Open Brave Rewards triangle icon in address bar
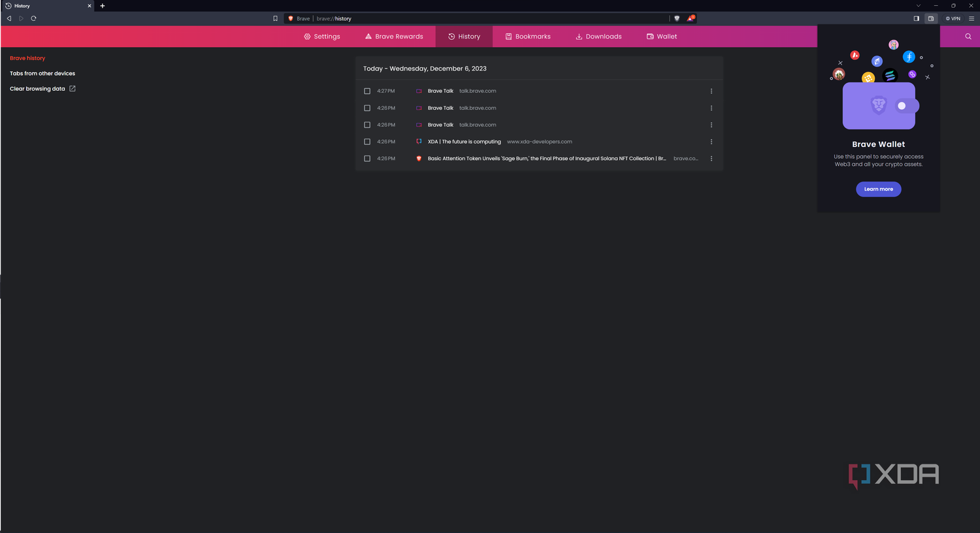The width and height of the screenshot is (980, 533). [691, 18]
